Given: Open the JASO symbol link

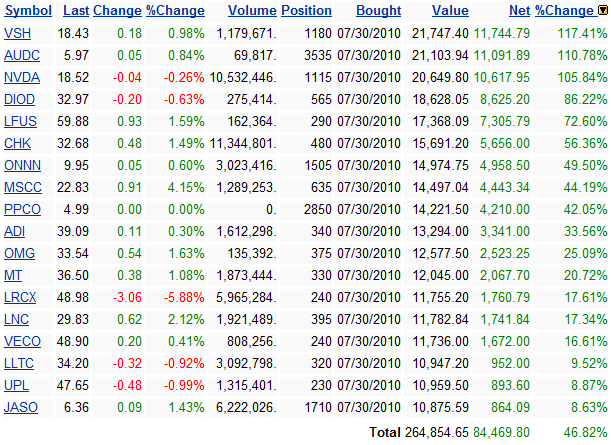Looking at the screenshot, I should click(x=21, y=408).
